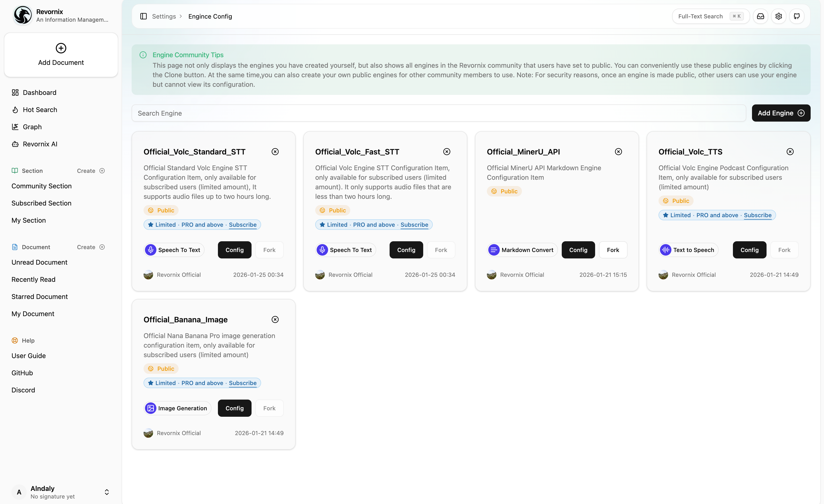Open the settings gear icon
Viewport: 824px width, 504px height.
pyautogui.click(x=778, y=16)
